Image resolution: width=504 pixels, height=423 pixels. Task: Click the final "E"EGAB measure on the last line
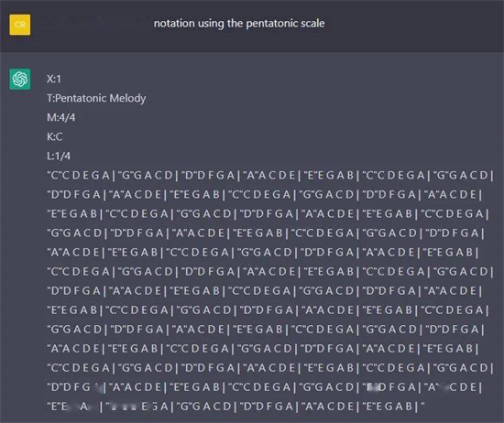point(388,407)
